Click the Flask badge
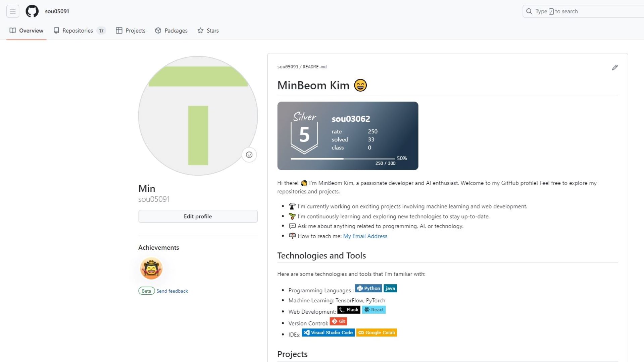The image size is (644, 362). tap(349, 310)
